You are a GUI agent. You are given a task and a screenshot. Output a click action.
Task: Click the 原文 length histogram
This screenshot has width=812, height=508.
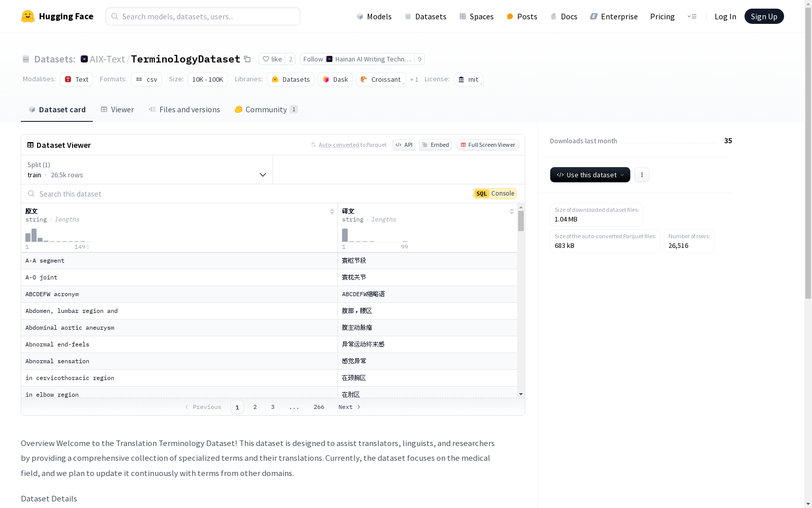click(57, 235)
